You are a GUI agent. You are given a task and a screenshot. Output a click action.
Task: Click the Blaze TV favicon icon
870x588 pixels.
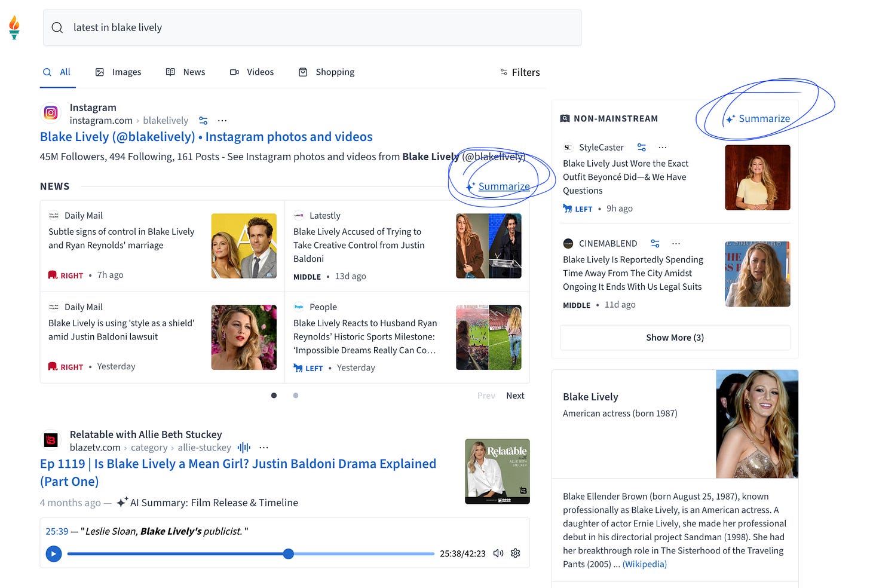point(51,440)
